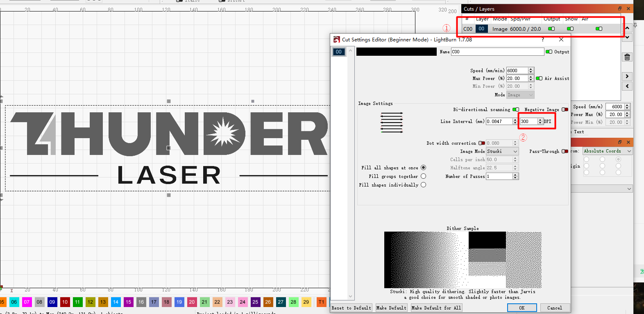Select Fill groups together option

423,176
